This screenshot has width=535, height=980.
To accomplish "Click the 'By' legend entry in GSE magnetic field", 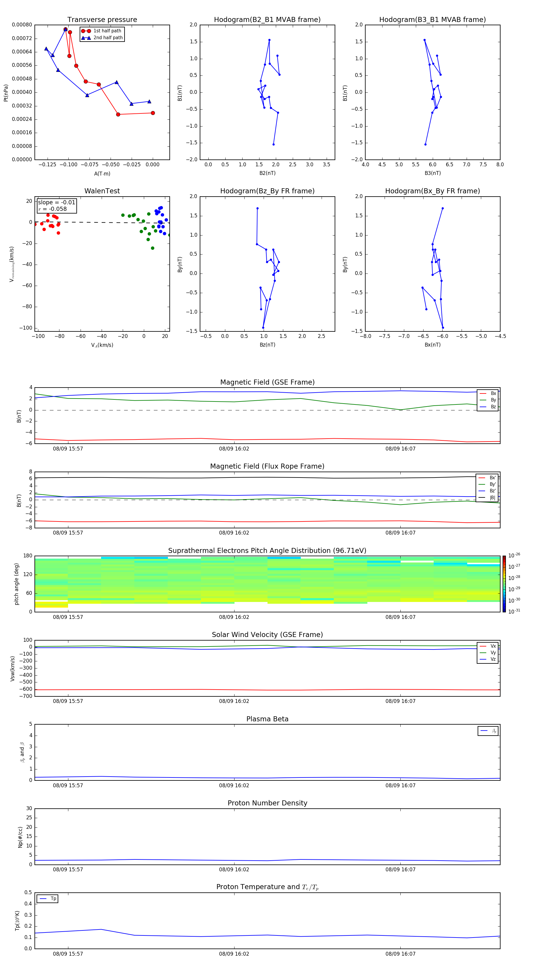I will pos(488,400).
